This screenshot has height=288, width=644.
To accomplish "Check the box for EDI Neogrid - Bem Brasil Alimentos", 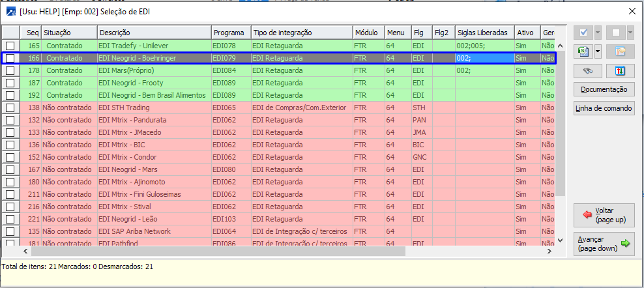I will [x=10, y=95].
